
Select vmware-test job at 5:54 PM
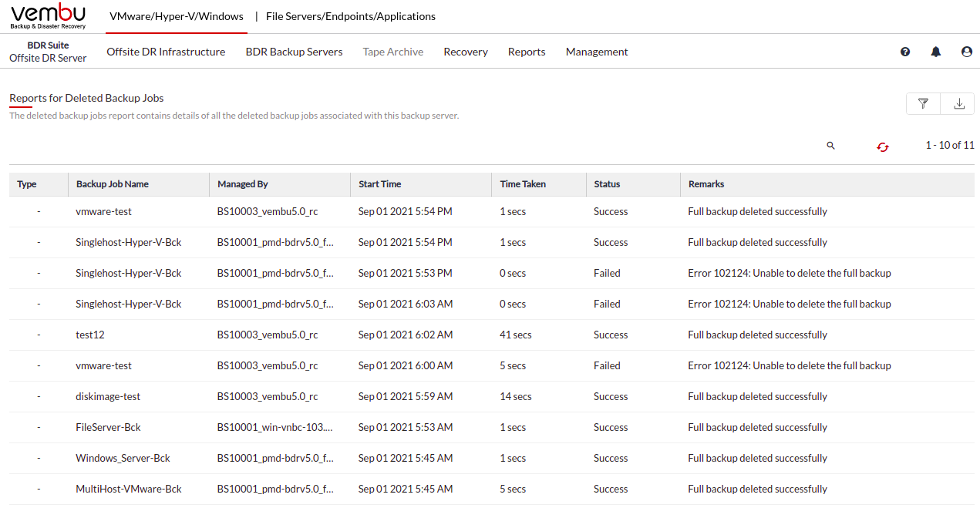pos(104,211)
